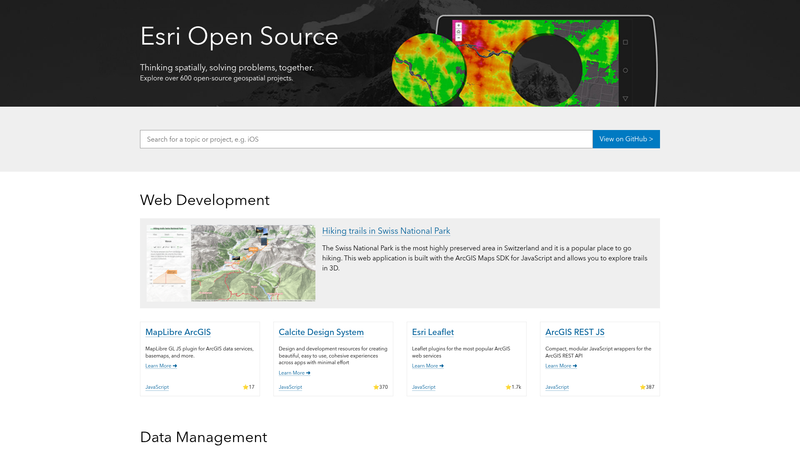
Task: Click Learn More under Esri Leaflet
Action: pyautogui.click(x=428, y=366)
